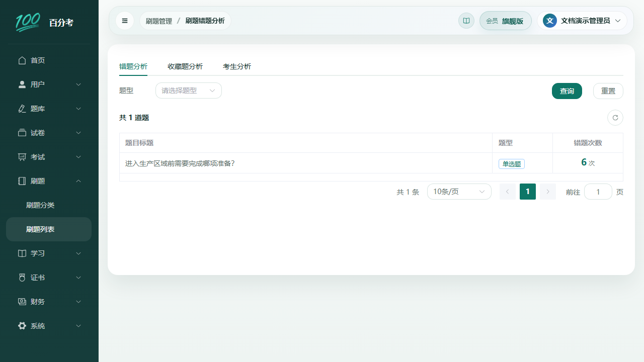Open 刷题分类 in the sidebar
Screen dimensions: 644x362
click(x=49, y=205)
